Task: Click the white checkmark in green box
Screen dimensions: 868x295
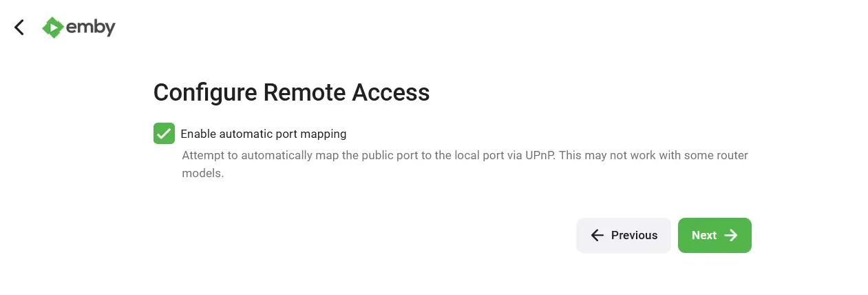Action: coord(164,134)
